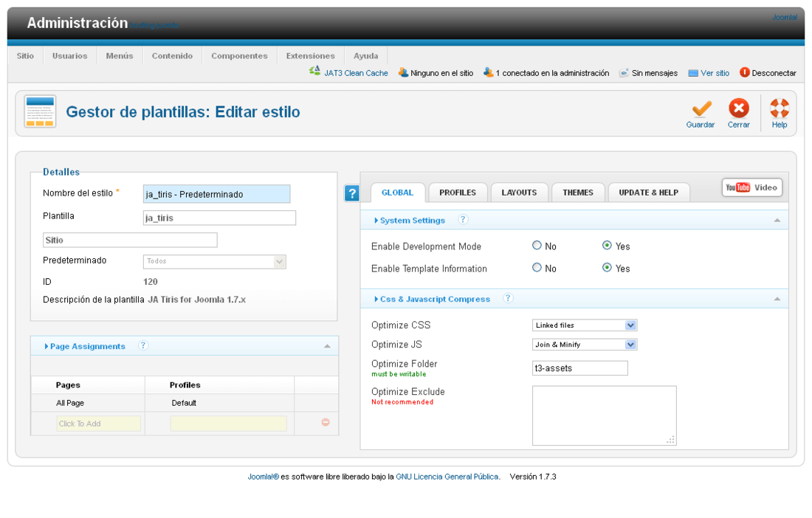Open the Sitio menu
812x518 pixels.
[x=25, y=56]
